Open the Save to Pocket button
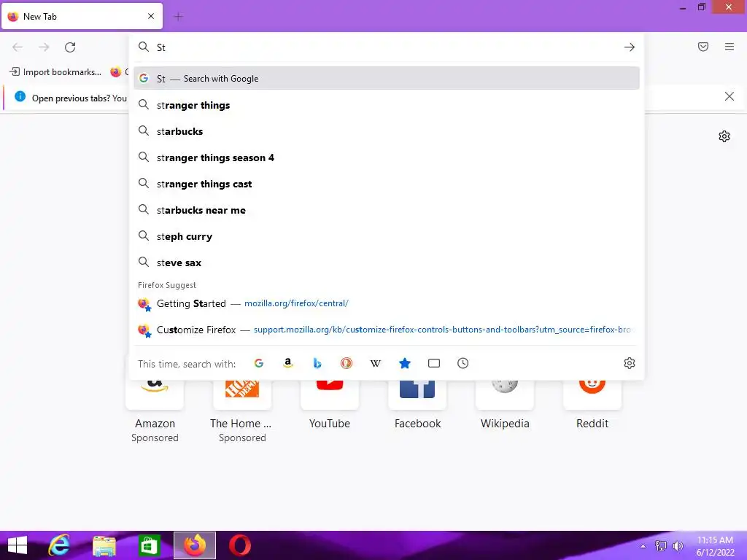Screen dimensions: 747x560 [x=703, y=47]
